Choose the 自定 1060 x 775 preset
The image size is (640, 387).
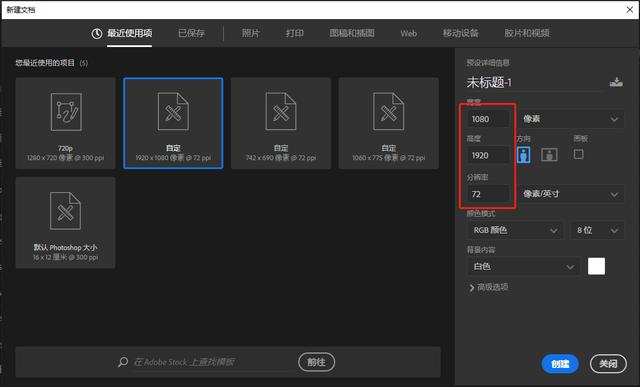point(389,123)
